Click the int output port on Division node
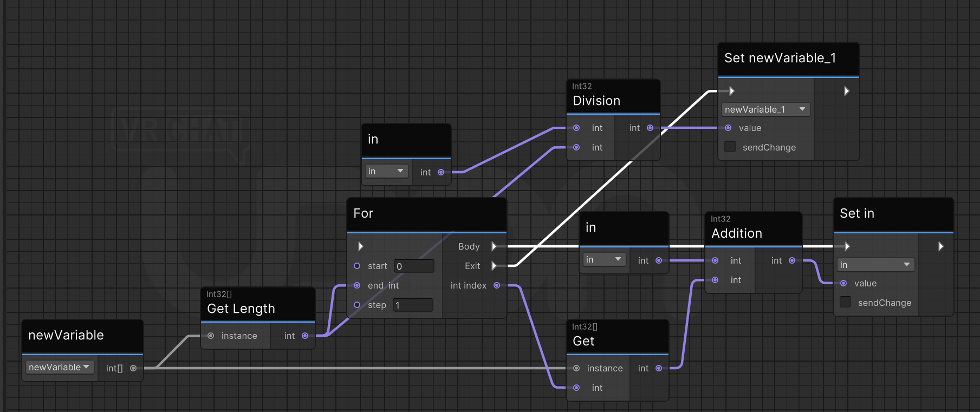The width and height of the screenshot is (980, 412). (650, 128)
